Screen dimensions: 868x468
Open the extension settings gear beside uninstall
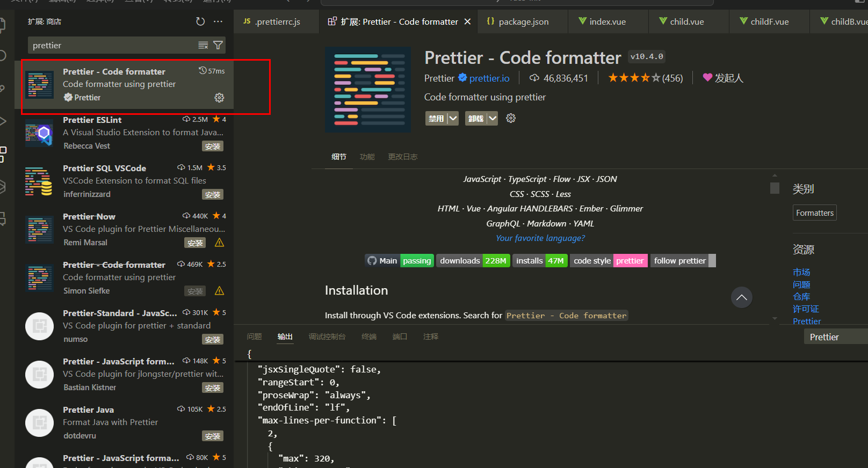(x=511, y=118)
